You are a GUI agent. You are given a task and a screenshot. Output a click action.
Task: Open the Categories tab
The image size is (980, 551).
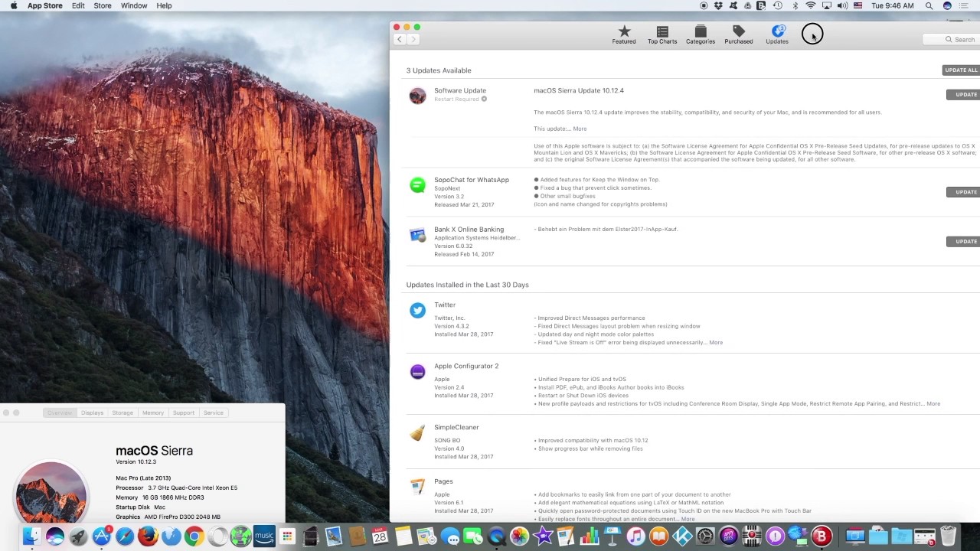coord(701,34)
